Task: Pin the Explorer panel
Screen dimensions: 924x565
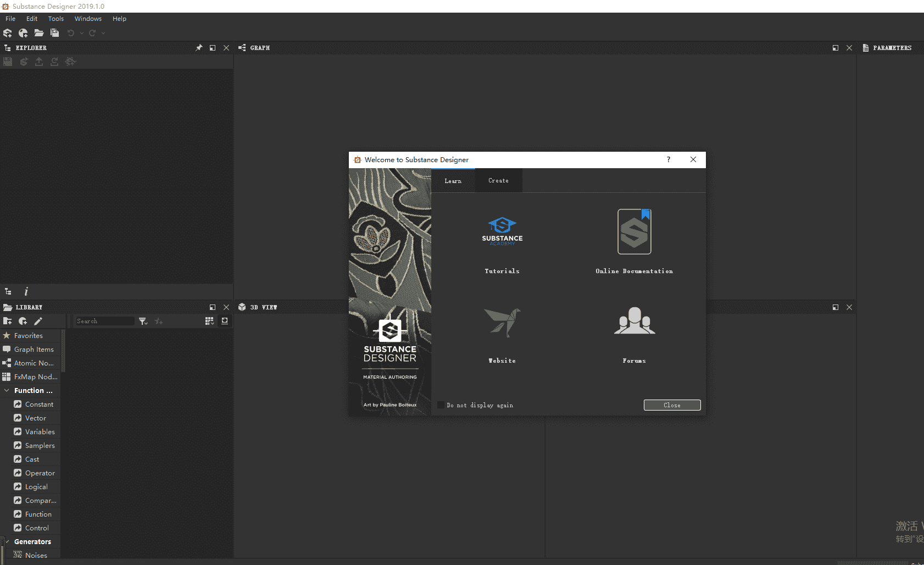Action: pos(199,48)
